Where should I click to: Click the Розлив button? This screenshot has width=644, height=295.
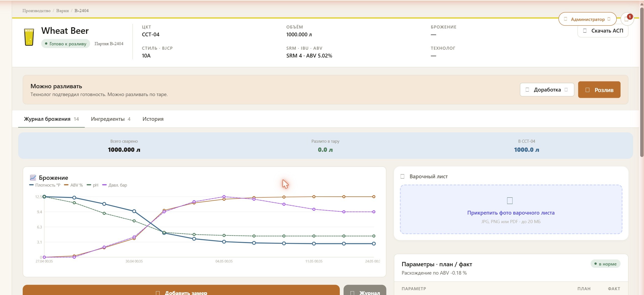pyautogui.click(x=599, y=90)
